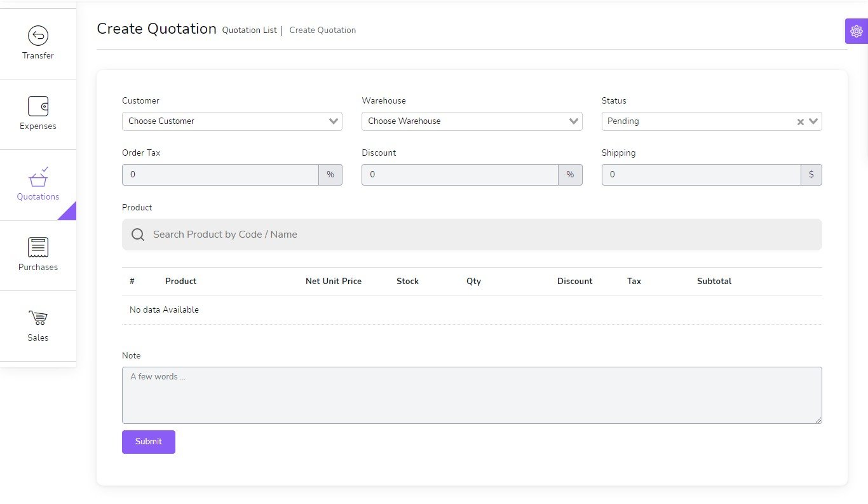Viewport: 868px width, 504px height.
Task: Clear the Pending status with X icon
Action: tap(800, 122)
